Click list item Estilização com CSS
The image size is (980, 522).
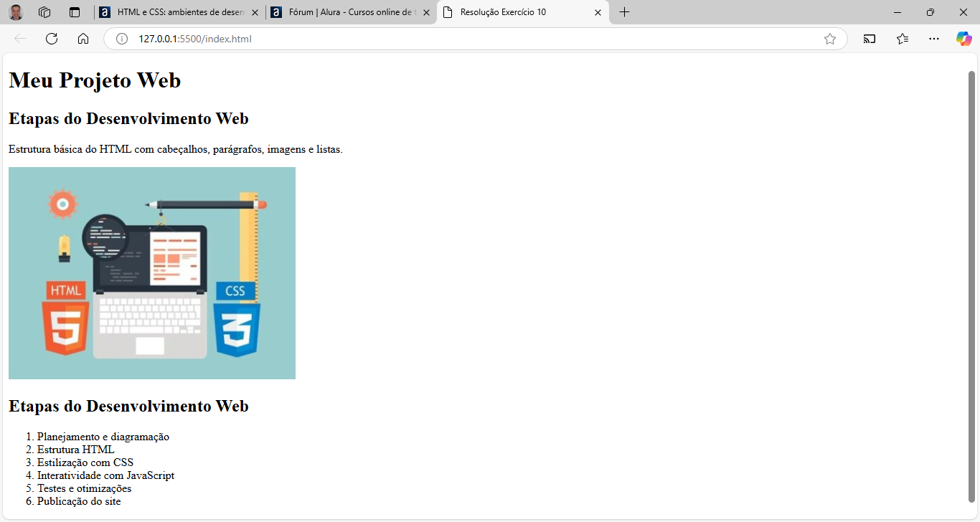click(85, 462)
